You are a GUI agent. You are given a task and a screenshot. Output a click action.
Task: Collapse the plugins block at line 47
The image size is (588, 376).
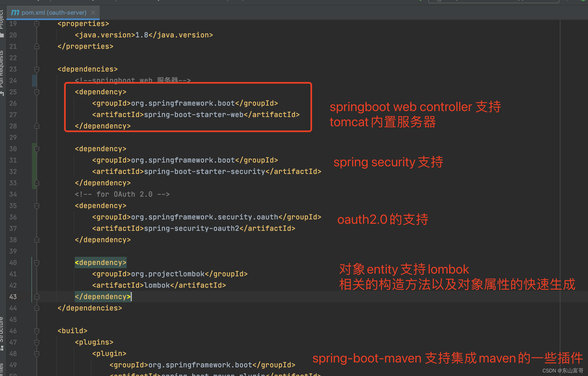(37, 342)
